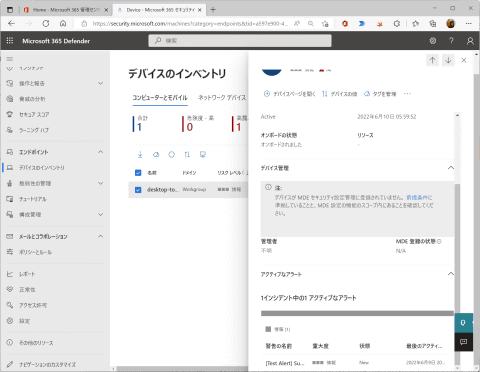Screen dimensions: 480x372
Task: Click デバイスページを開く button
Action: click(289, 94)
